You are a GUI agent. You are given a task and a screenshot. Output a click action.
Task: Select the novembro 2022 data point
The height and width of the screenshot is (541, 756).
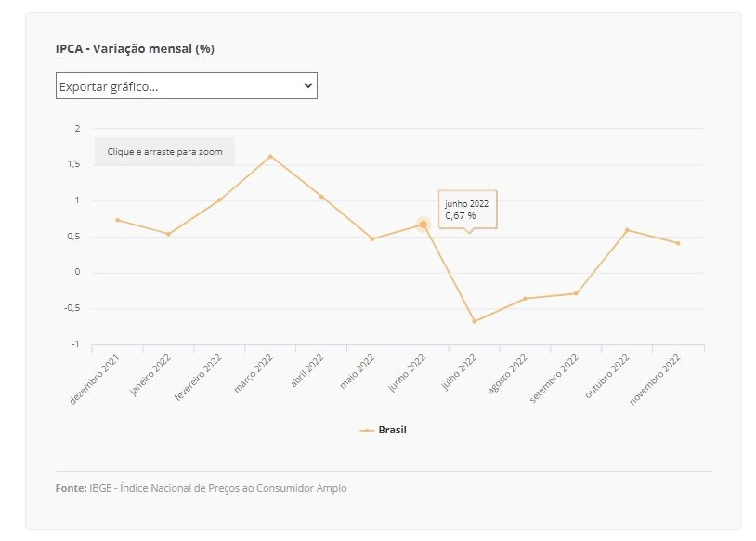click(678, 243)
